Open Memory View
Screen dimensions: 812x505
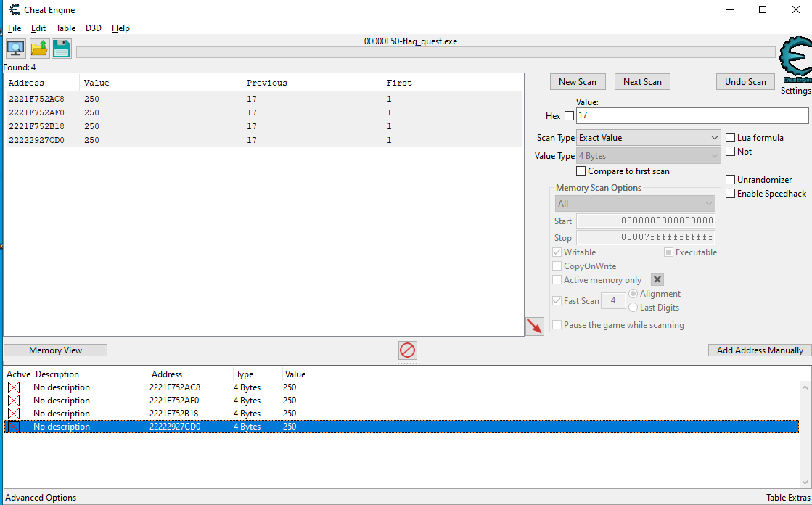pyautogui.click(x=55, y=350)
